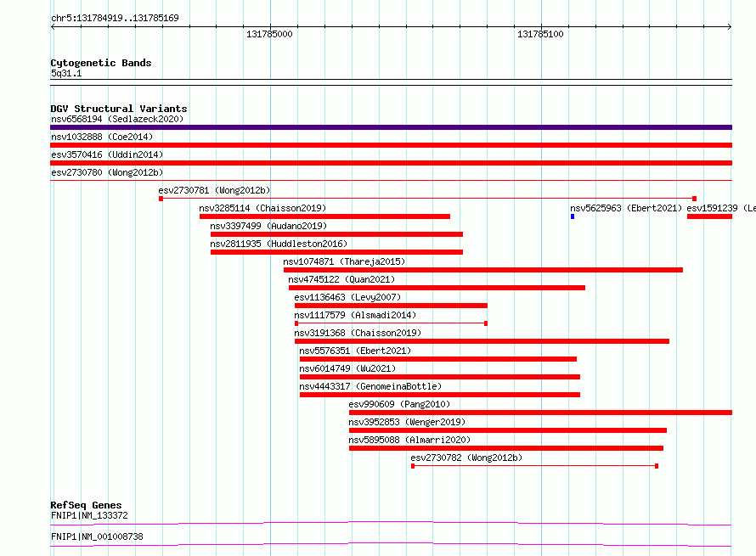Click esv2730782 (Wong2012b) label

click(466, 458)
